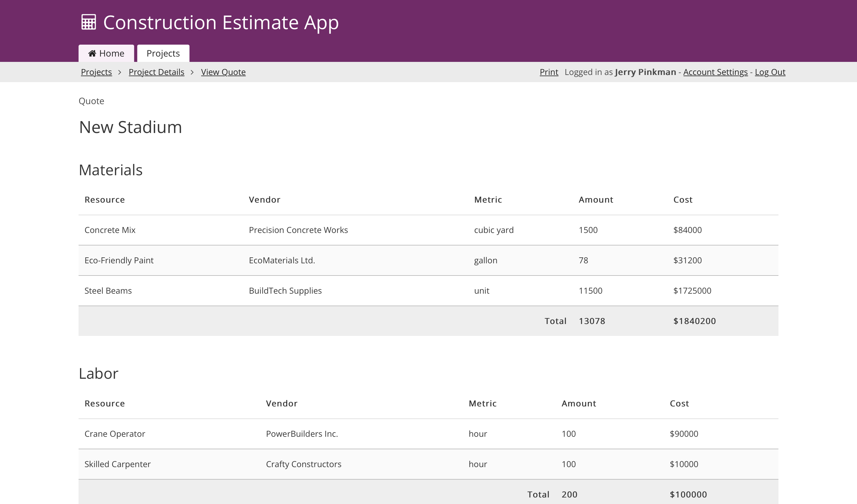Switch to the Projects tab
The image size is (857, 504).
(x=163, y=53)
